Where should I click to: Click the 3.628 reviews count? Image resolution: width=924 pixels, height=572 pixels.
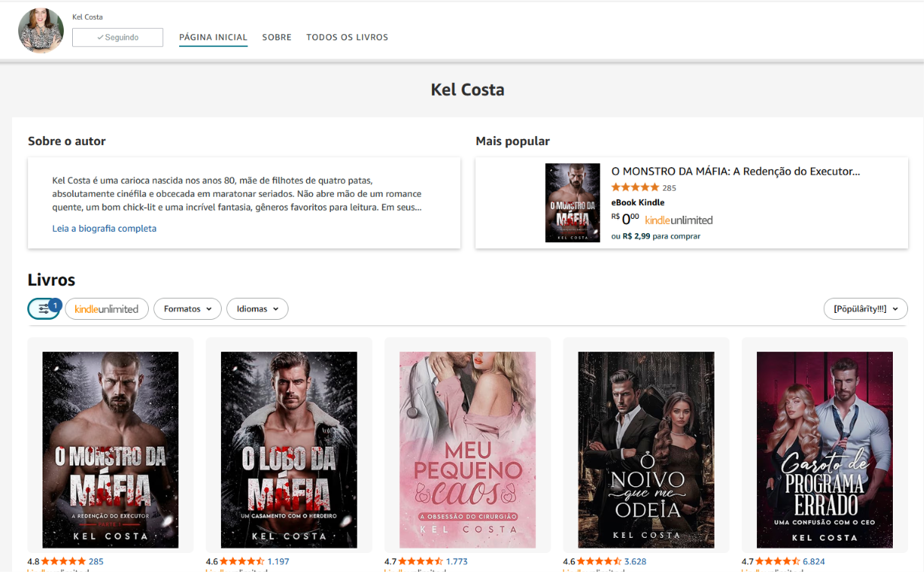click(635, 562)
